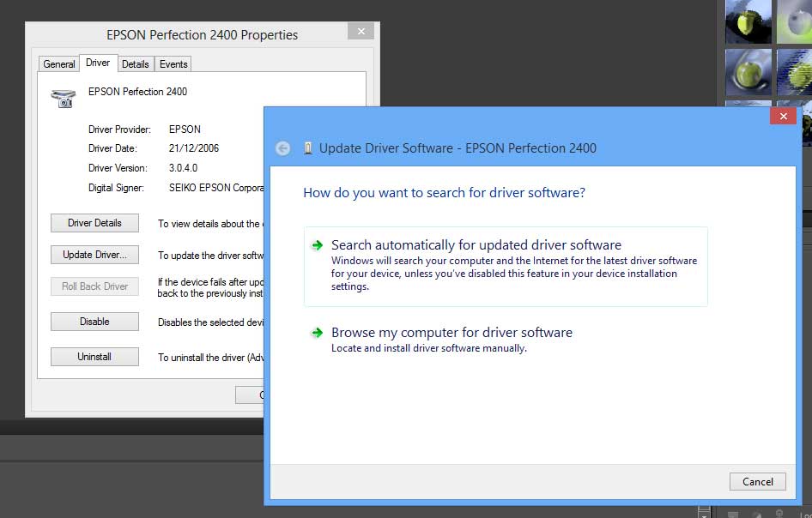The height and width of the screenshot is (518, 812).
Task: Click the back arrow in Update Driver wizard
Action: tap(283, 148)
